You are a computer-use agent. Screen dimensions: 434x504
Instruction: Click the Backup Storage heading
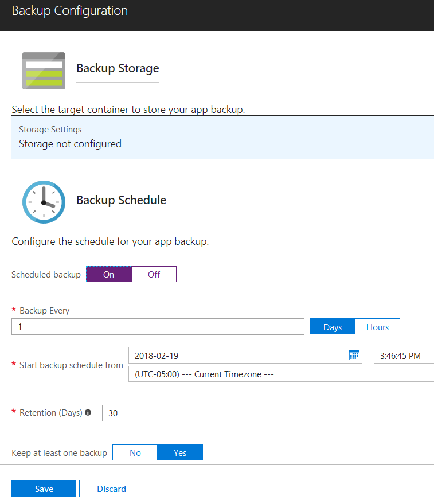(118, 68)
